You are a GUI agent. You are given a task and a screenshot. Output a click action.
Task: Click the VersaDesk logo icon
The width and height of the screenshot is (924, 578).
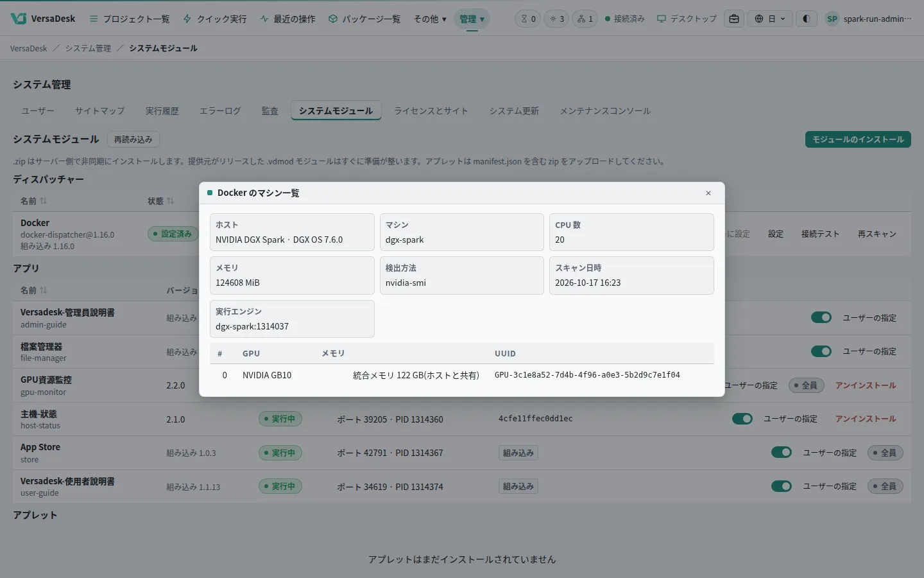point(19,19)
